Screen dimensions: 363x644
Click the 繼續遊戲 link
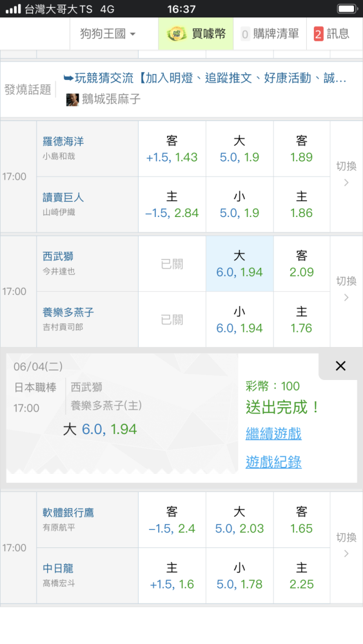(x=273, y=433)
